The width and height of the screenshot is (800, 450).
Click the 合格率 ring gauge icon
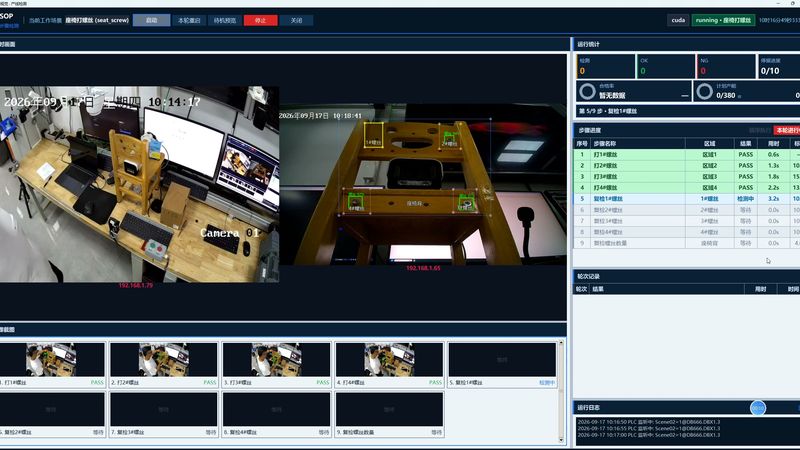point(587,91)
